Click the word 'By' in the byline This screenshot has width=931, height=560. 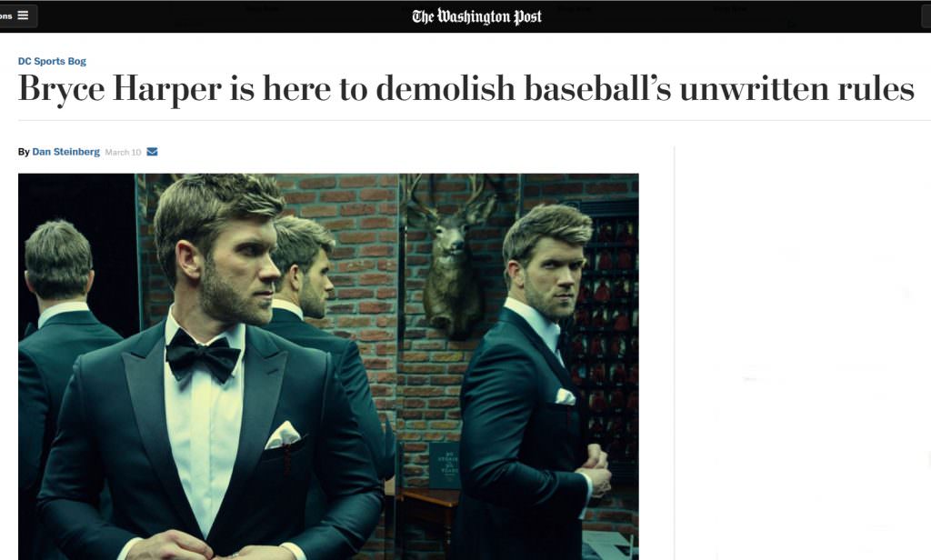tap(24, 152)
